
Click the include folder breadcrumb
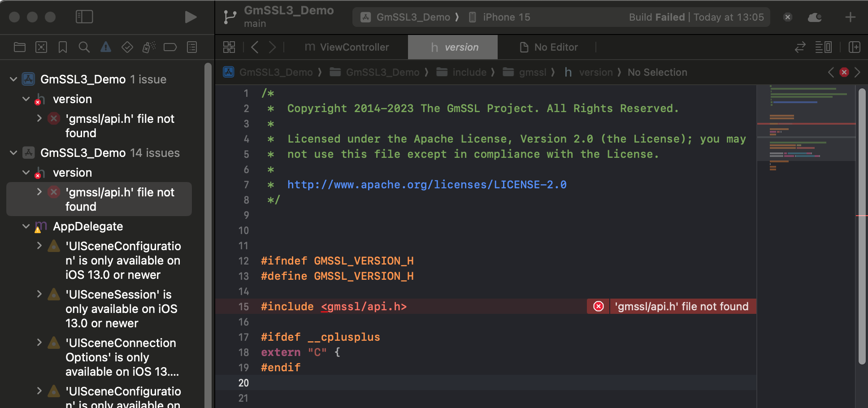pos(461,72)
